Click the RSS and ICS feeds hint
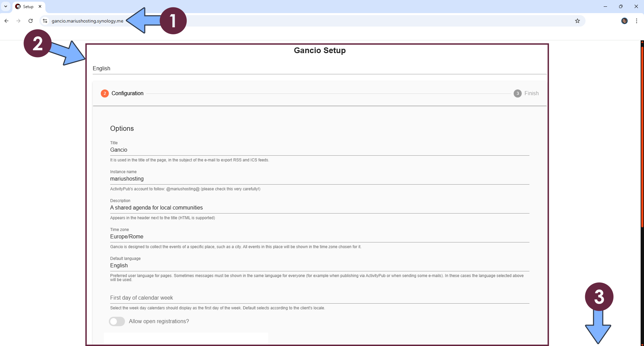644x346 pixels. click(189, 160)
